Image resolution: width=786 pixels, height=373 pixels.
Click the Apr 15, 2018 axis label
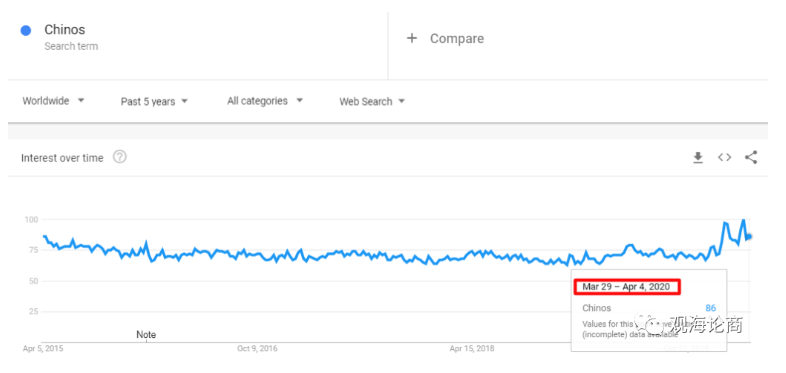click(472, 348)
